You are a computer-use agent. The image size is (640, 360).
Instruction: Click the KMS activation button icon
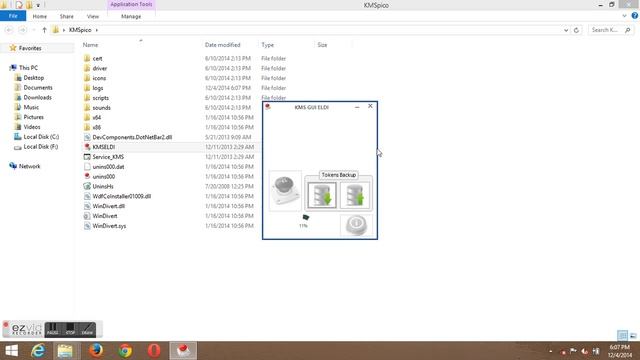coord(285,190)
